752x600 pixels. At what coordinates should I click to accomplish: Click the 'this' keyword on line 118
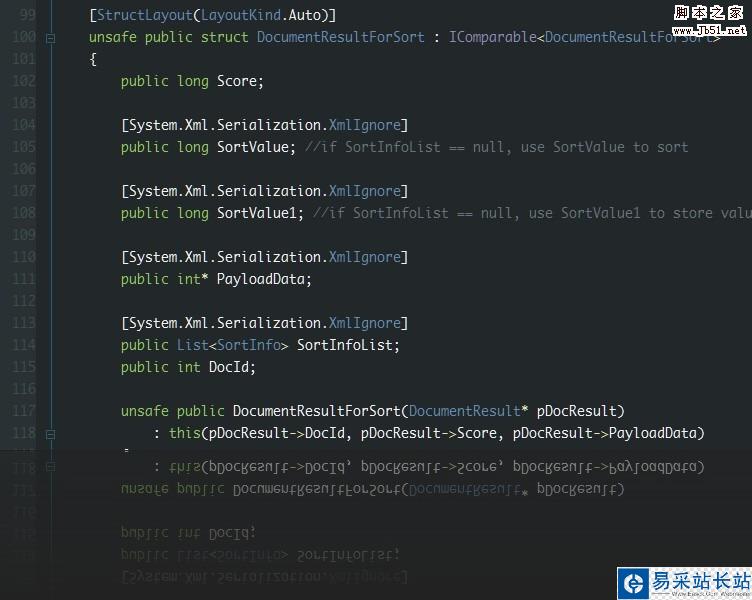(185, 434)
